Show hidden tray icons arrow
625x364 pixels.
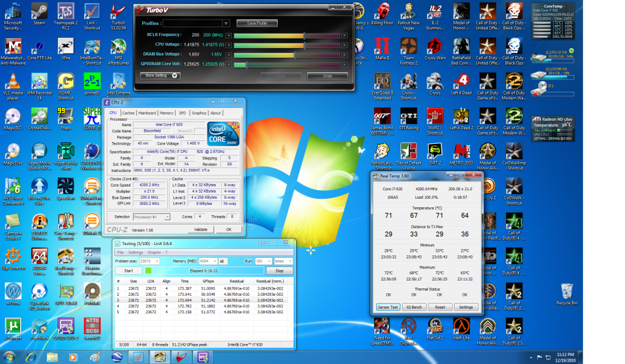[531, 357]
